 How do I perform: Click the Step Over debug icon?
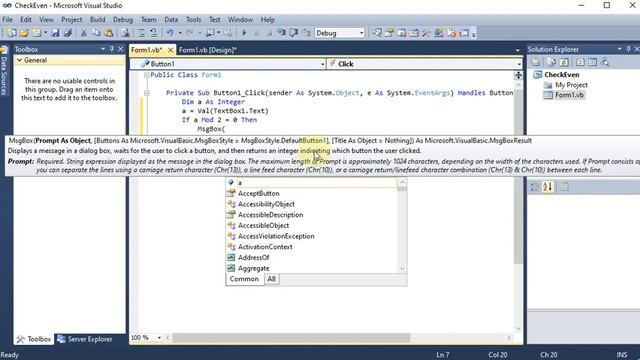(294, 33)
